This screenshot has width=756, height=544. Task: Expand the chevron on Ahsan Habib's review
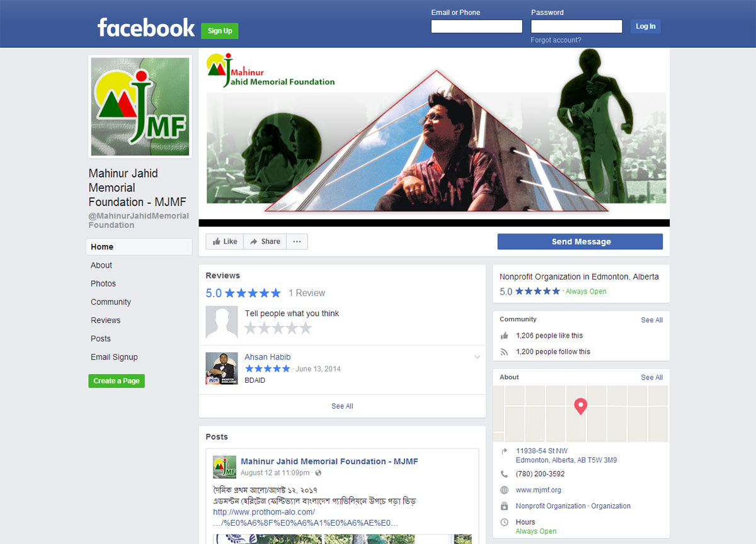[x=477, y=358]
